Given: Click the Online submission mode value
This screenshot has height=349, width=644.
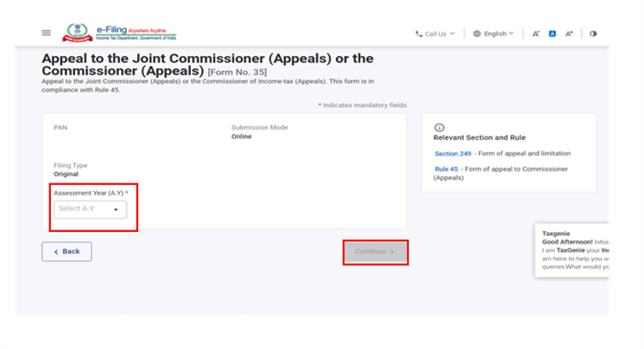Looking at the screenshot, I should 241,136.
